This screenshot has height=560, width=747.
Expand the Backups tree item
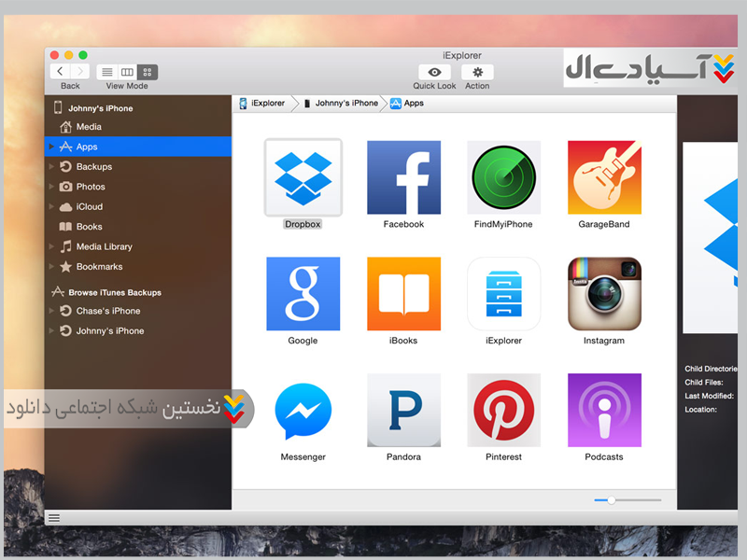tap(51, 167)
